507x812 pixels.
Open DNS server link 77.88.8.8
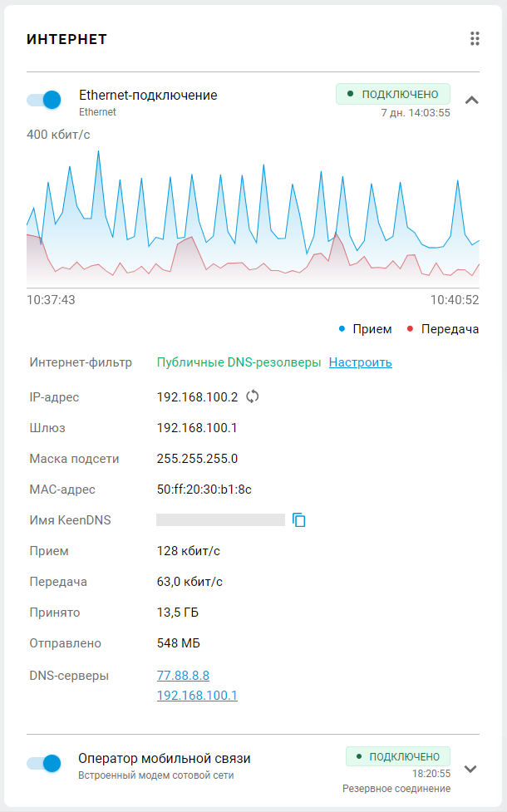pos(183,676)
